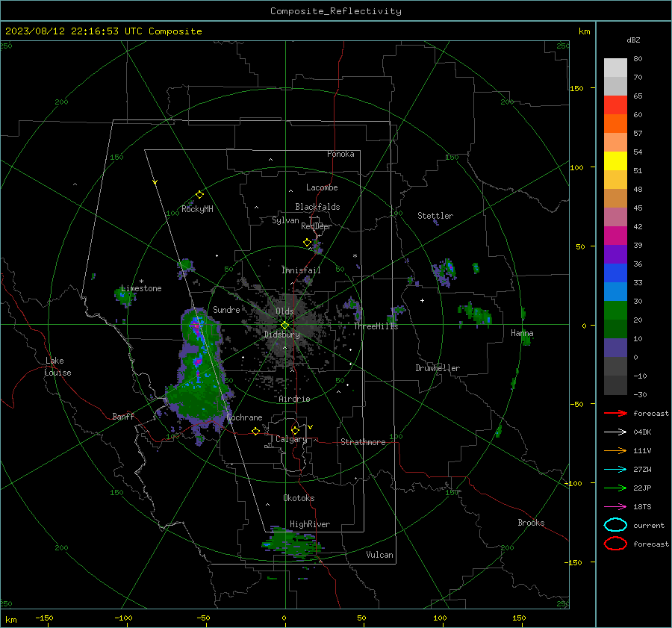
Task: Click the Airdrie city label
Action: 294,399
